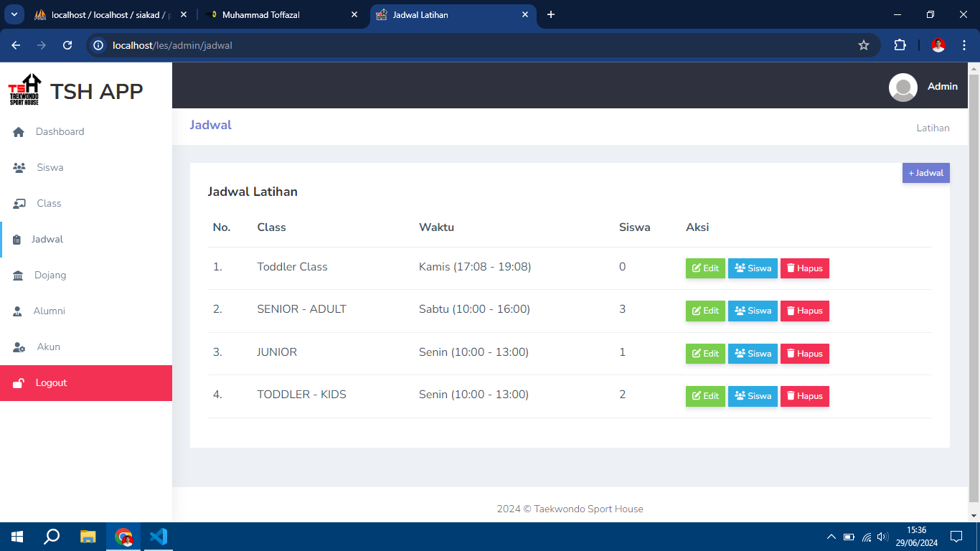This screenshot has height=551, width=980.
Task: Open the Chrome extensions puzzle icon
Action: pyautogui.click(x=900, y=45)
